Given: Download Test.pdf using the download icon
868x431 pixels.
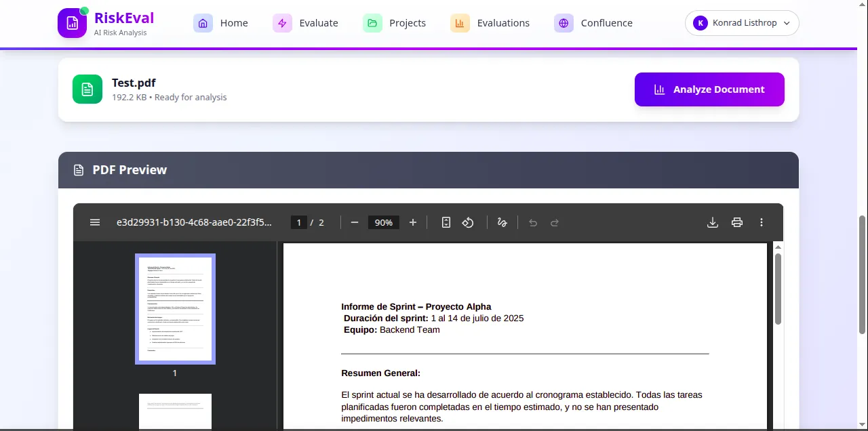Looking at the screenshot, I should [713, 222].
